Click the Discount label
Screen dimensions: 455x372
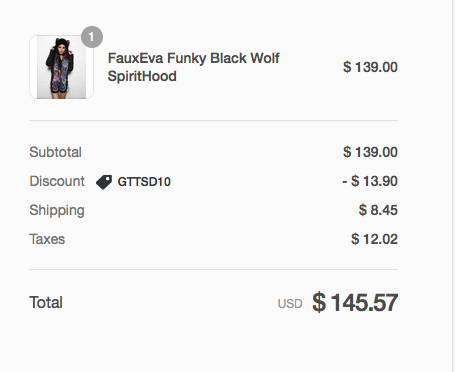[x=57, y=181]
